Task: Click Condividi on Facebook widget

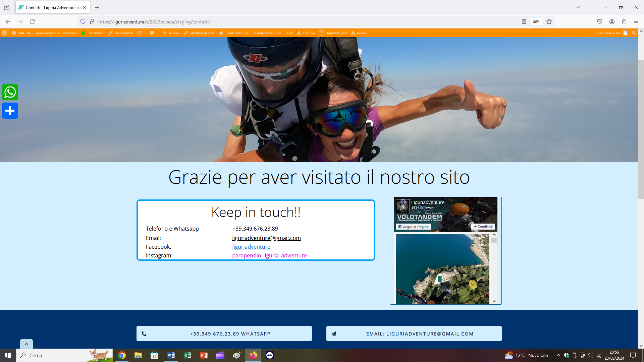Action: (x=483, y=227)
